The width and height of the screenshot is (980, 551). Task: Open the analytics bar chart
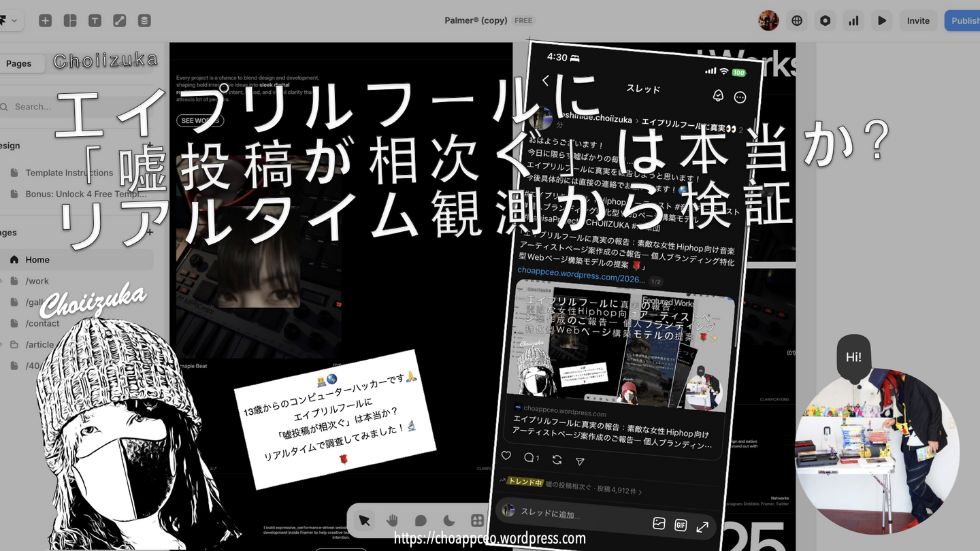[x=853, y=20]
